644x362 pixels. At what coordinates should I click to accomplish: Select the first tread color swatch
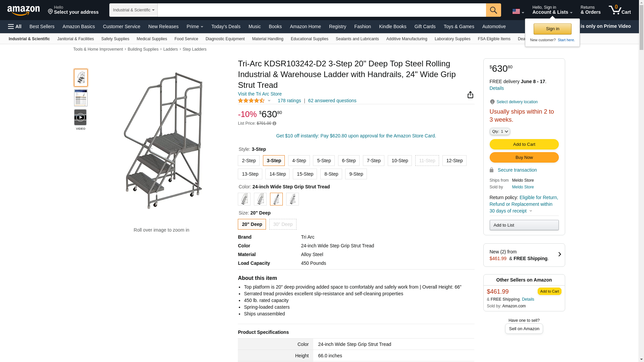click(244, 199)
